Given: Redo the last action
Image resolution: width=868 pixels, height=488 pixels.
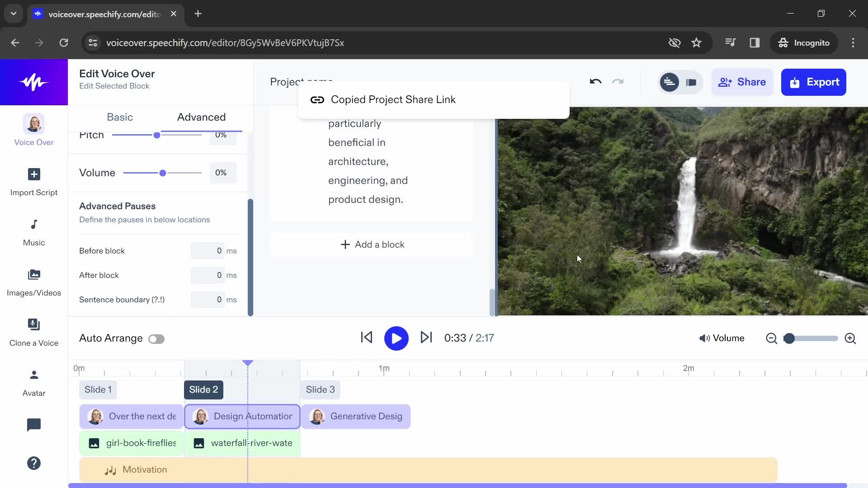Looking at the screenshot, I should pyautogui.click(x=618, y=82).
